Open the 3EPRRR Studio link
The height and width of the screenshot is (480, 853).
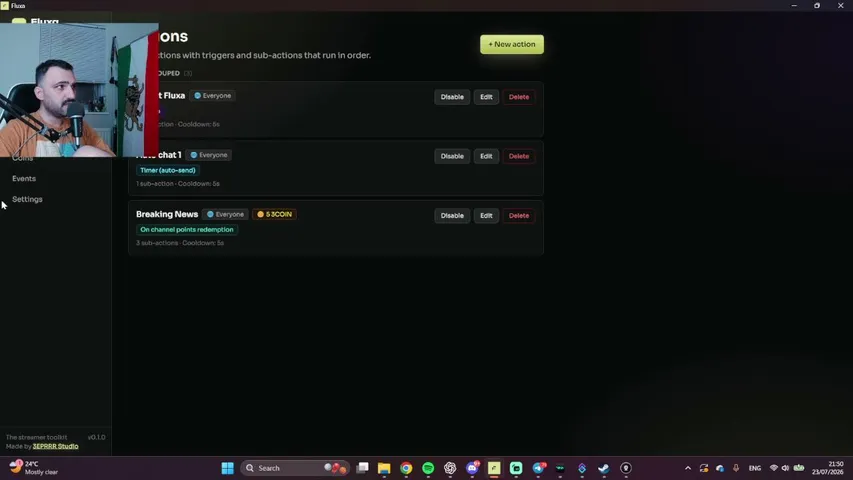pyautogui.click(x=55, y=446)
